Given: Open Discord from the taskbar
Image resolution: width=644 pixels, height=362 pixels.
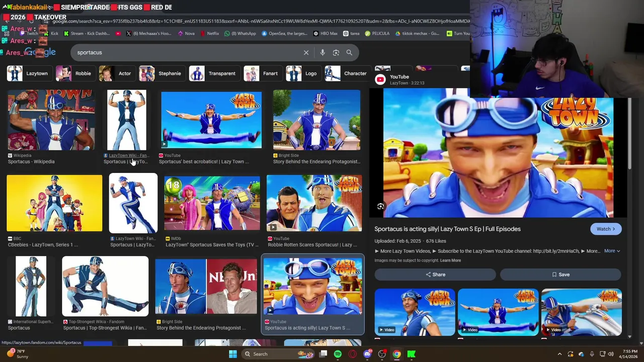Looking at the screenshot, I should click(x=367, y=354).
